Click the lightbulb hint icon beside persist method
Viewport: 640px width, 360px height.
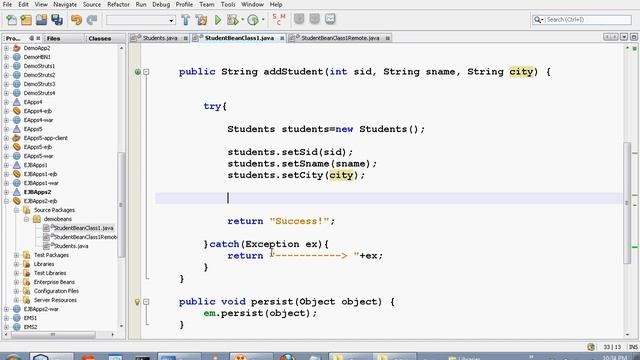coord(137,302)
